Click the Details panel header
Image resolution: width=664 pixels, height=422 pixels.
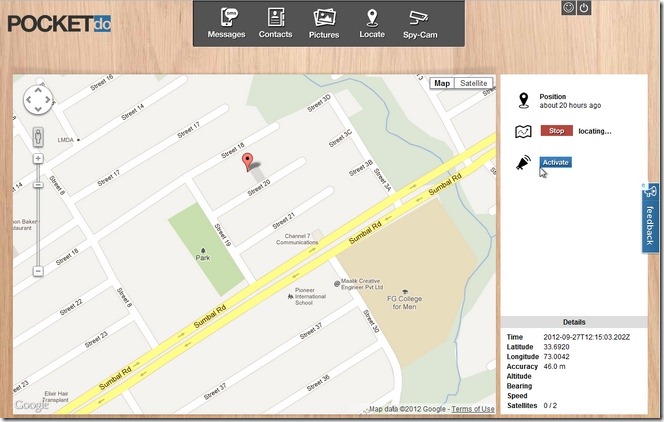(574, 322)
